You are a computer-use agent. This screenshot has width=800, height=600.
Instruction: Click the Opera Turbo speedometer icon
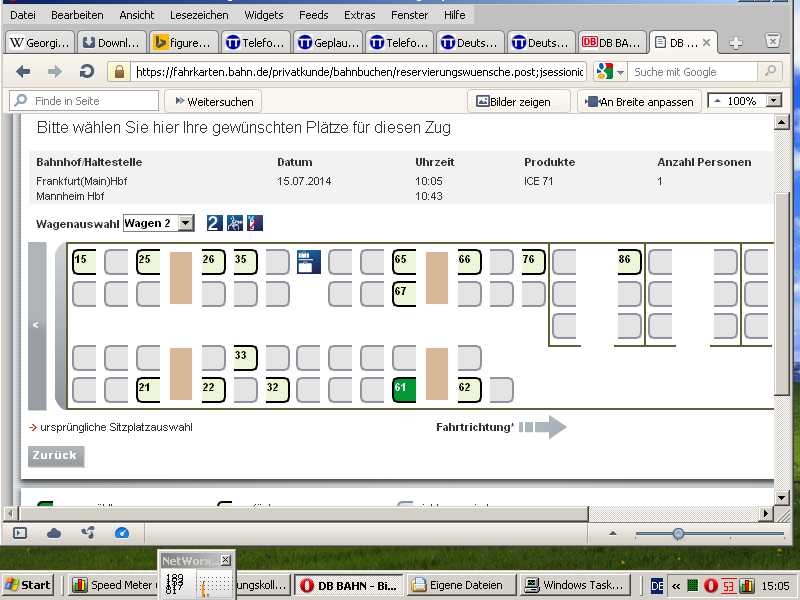point(122,533)
